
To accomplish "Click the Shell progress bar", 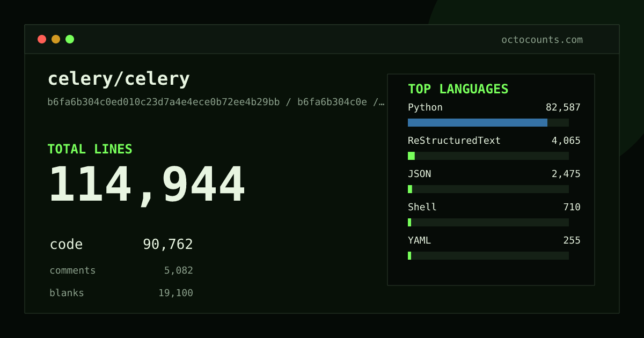I will click(x=488, y=222).
